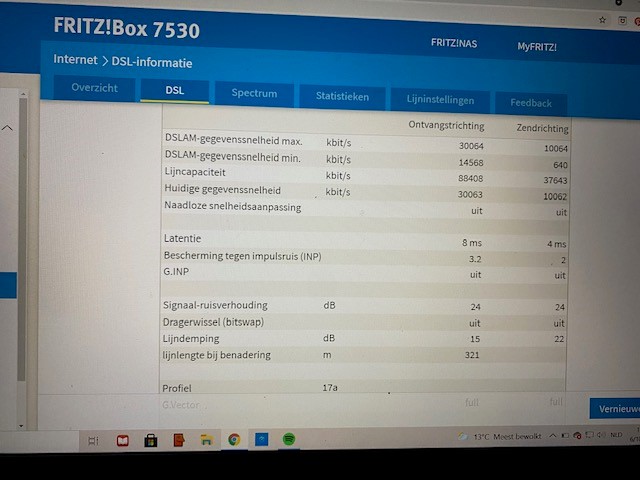
Task: Open the MyFRITZ! link
Action: [x=537, y=47]
